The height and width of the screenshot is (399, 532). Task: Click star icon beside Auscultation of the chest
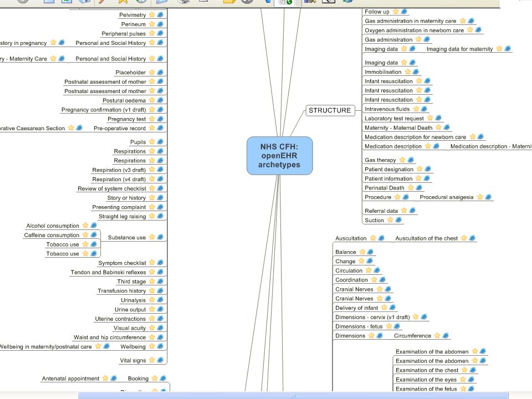click(x=464, y=238)
